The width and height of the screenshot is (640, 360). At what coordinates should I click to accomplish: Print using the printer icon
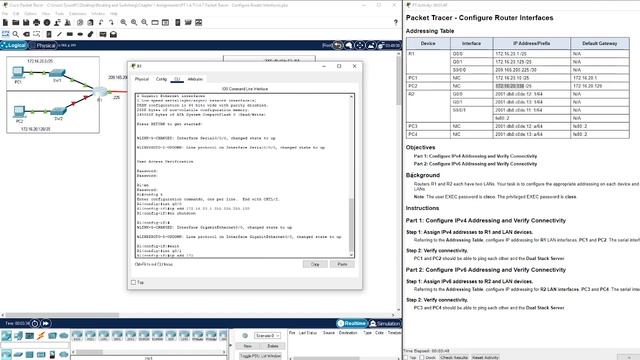(x=36, y=22)
